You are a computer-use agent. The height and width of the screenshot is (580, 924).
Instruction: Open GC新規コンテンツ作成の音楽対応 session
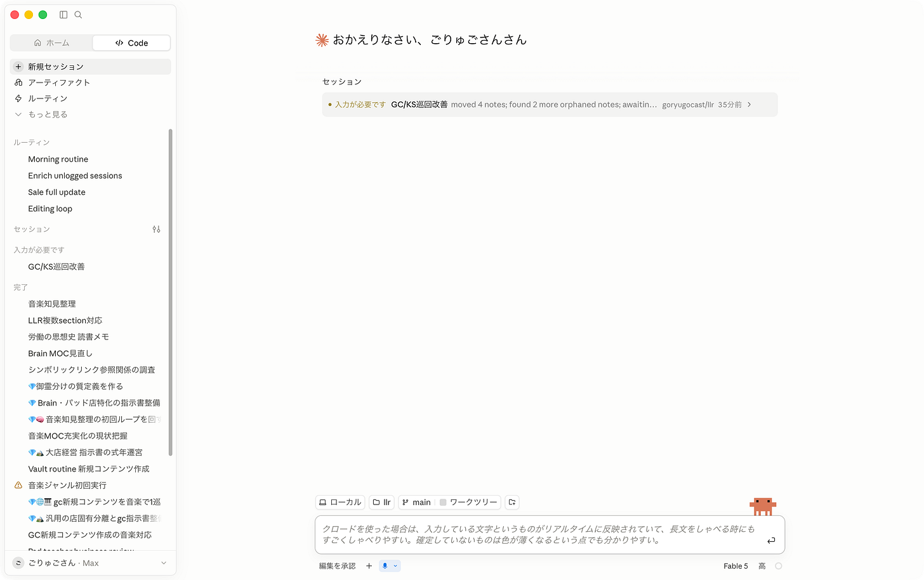(x=90, y=535)
